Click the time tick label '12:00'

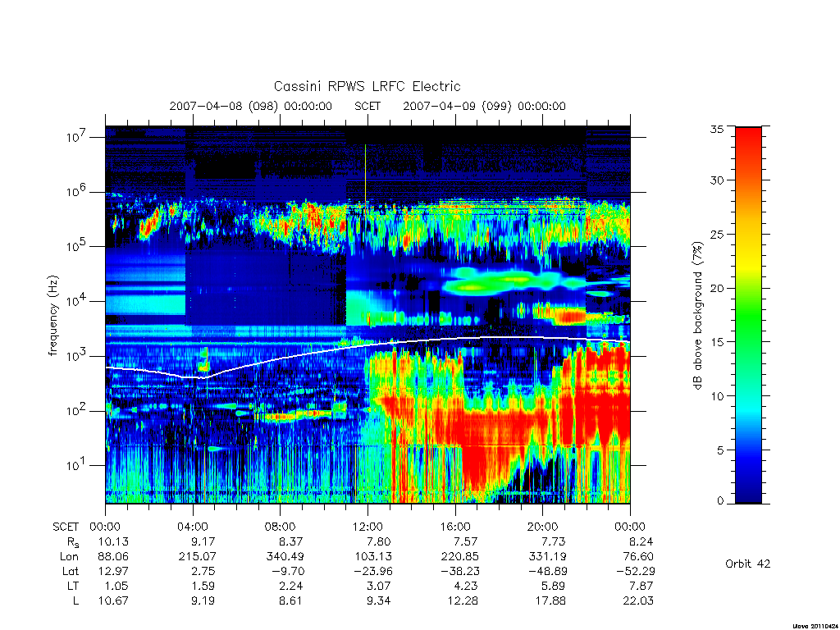[x=367, y=527]
